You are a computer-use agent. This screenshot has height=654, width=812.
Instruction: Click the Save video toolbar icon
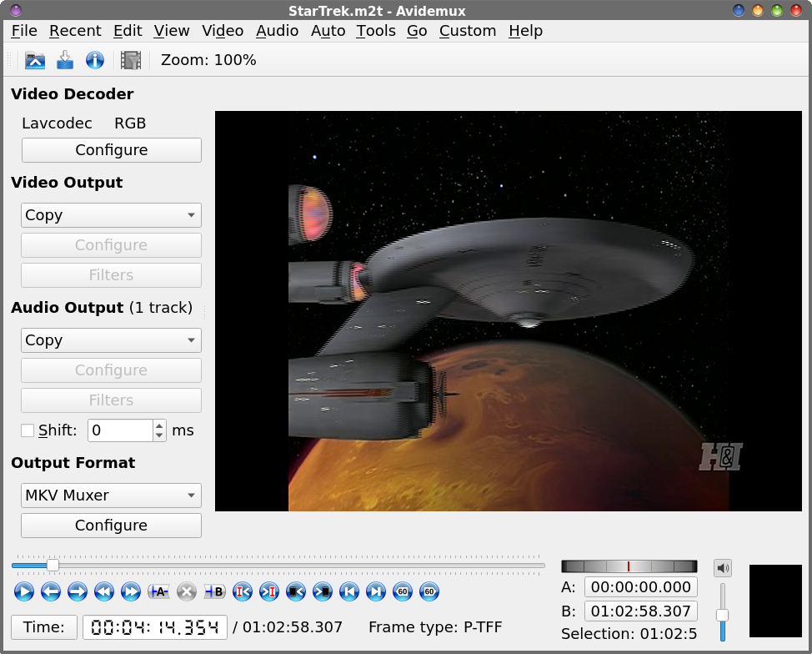65,60
